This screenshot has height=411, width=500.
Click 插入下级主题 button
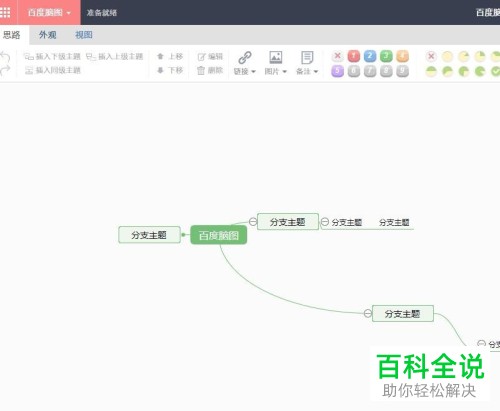(52, 57)
